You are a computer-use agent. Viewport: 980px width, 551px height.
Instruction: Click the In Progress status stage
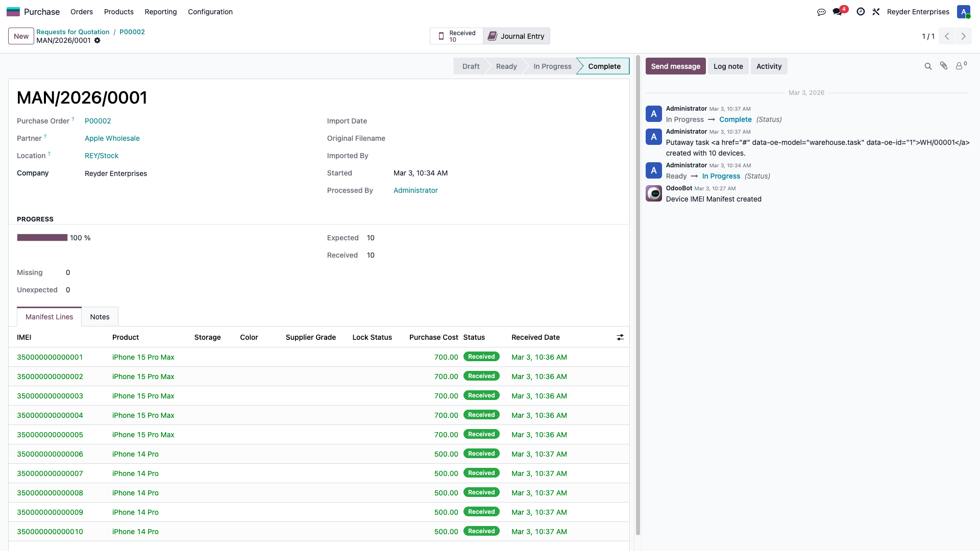[x=552, y=66]
